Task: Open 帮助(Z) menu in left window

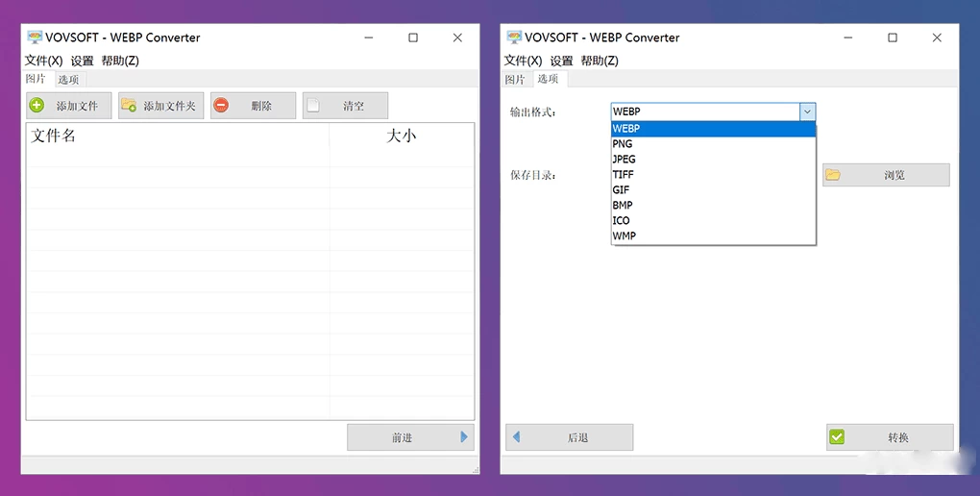Action: tap(120, 61)
